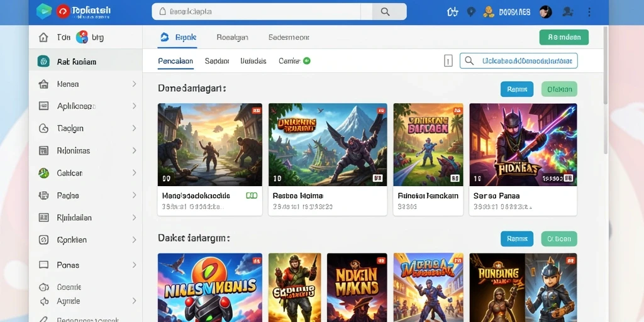Image resolution: width=644 pixels, height=322 pixels.
Task: Expand the Ponas chevron
Action: click(134, 265)
